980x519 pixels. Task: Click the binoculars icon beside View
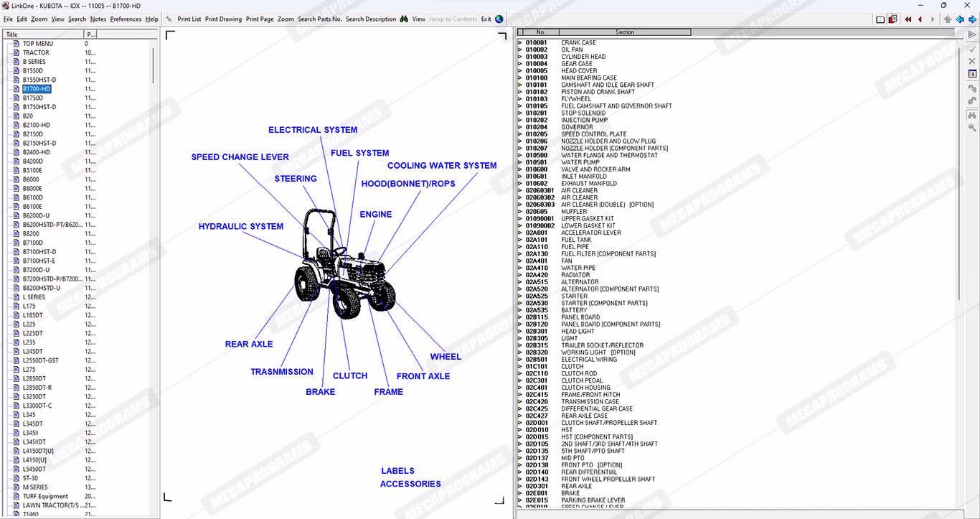click(404, 19)
